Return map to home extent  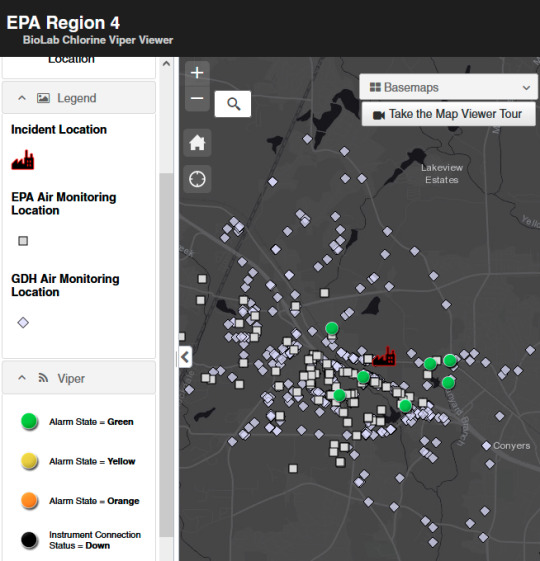[x=197, y=143]
